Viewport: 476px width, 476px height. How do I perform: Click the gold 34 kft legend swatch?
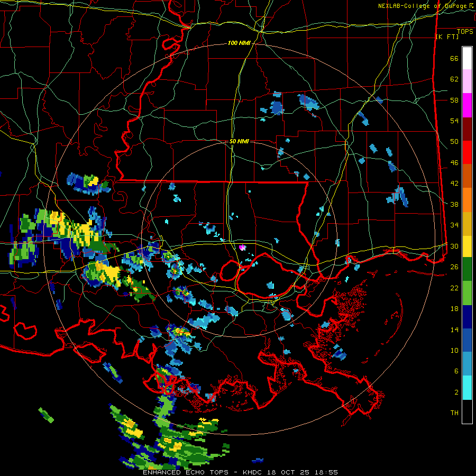[467, 224]
